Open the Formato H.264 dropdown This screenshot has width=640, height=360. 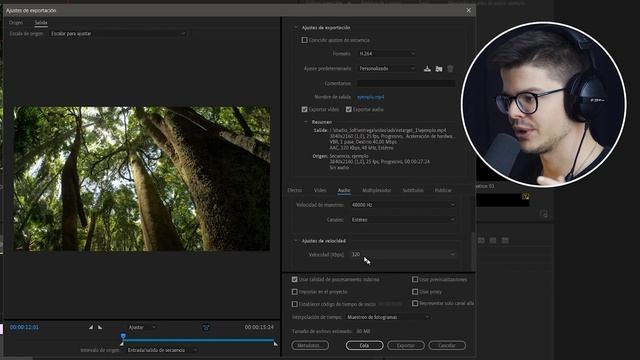pyautogui.click(x=387, y=53)
